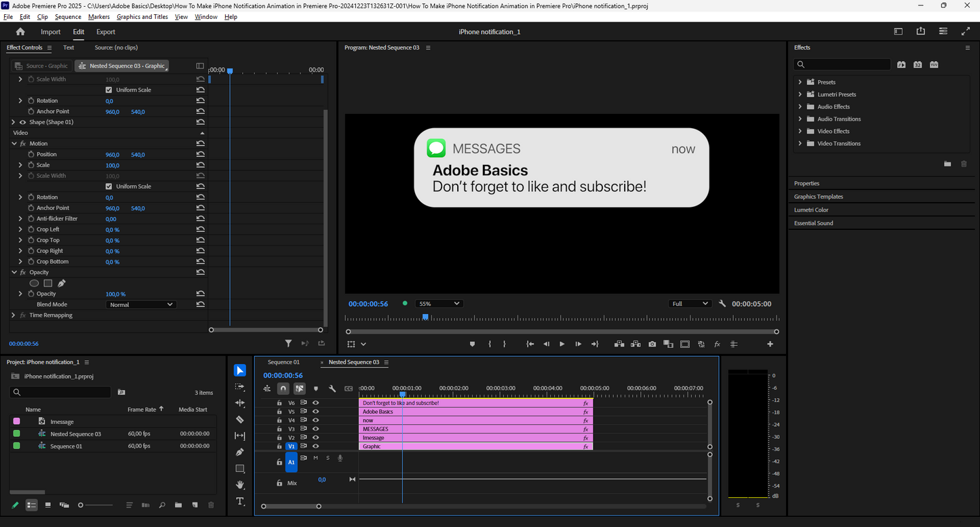The height and width of the screenshot is (527, 980).
Task: Expand the Video Effects folder
Action: pos(800,132)
